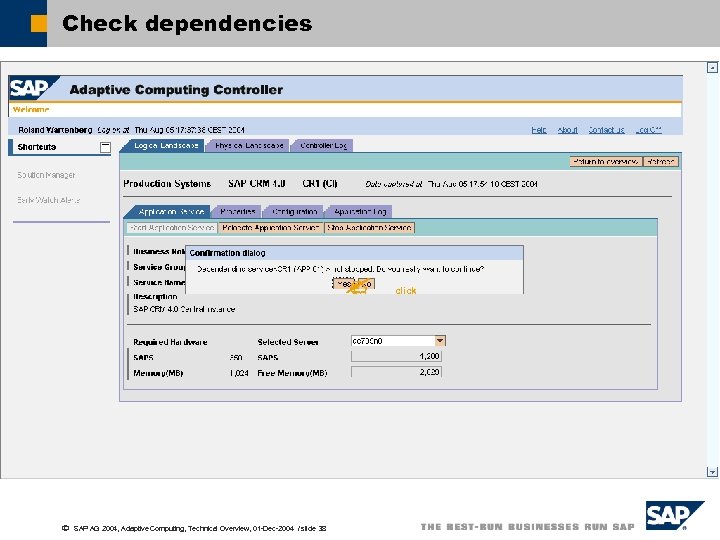This screenshot has height=540, width=720.
Task: Open the Properties tab
Action: 237,212
